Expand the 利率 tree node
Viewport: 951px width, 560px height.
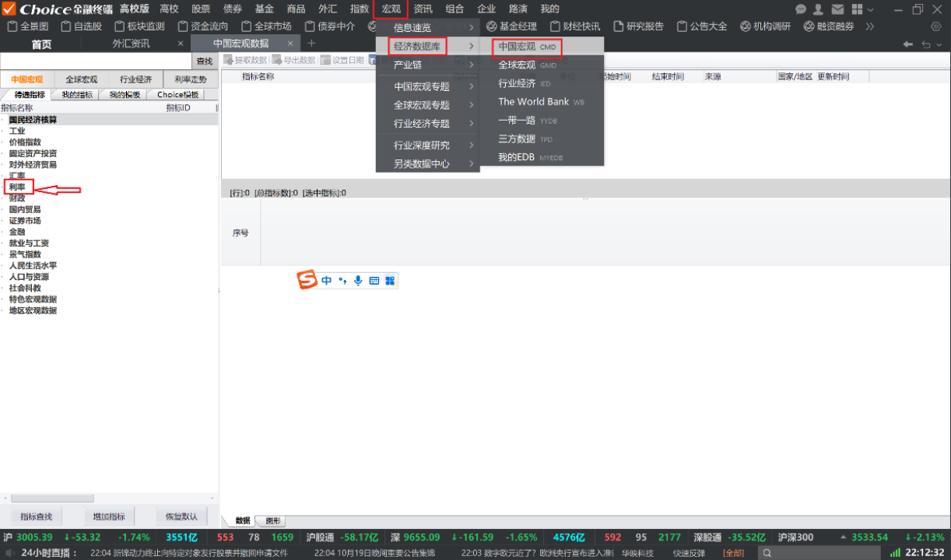(x=17, y=187)
